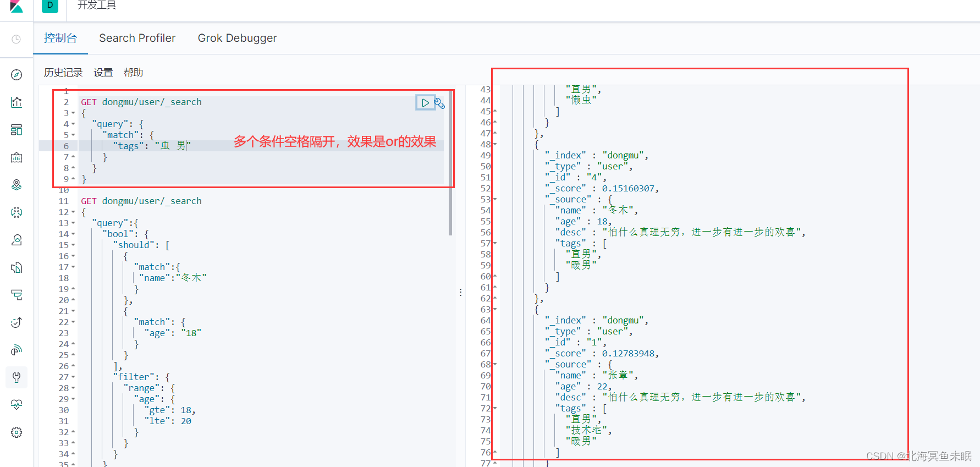The width and height of the screenshot is (980, 467).
Task: Click "技术宅" tag in output
Action: [589, 430]
